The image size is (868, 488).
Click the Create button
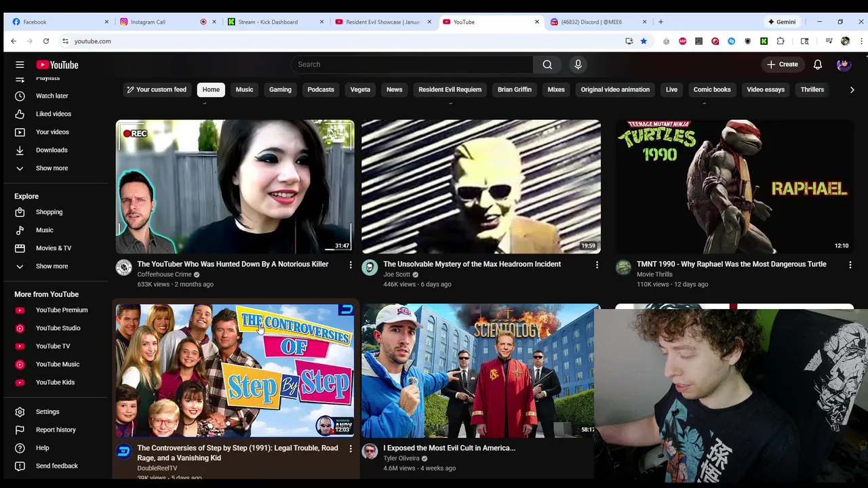click(x=782, y=64)
